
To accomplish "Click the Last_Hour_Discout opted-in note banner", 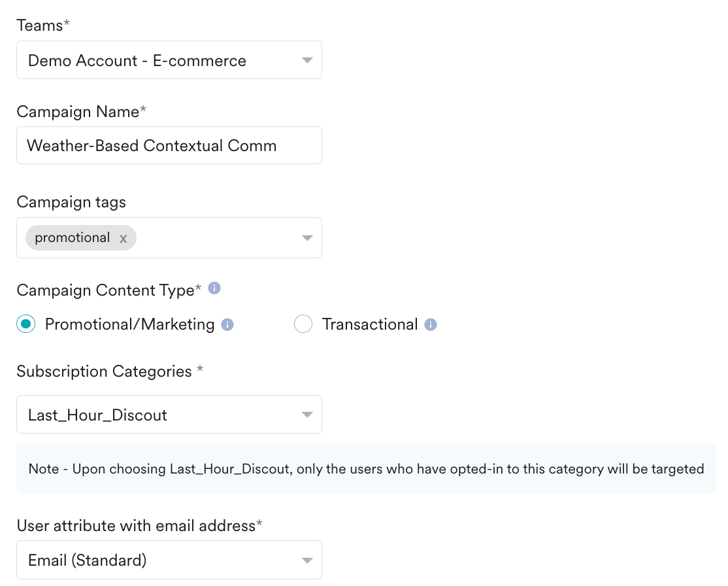I will [x=367, y=468].
